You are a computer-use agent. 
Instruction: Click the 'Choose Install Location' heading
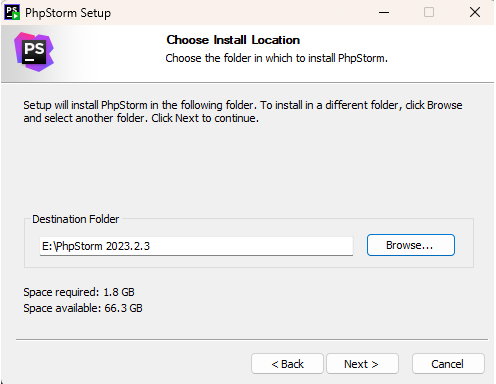click(233, 40)
